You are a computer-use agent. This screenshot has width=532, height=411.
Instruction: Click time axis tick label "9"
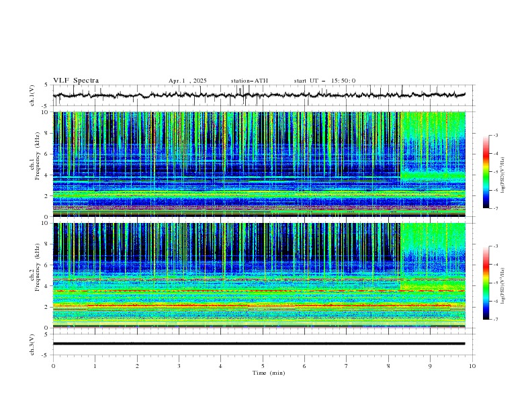pyautogui.click(x=430, y=366)
